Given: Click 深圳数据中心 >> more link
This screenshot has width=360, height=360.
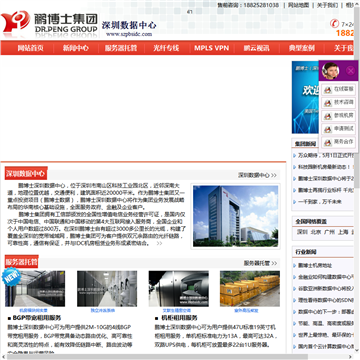Looking at the screenshot, I should (257, 175).
